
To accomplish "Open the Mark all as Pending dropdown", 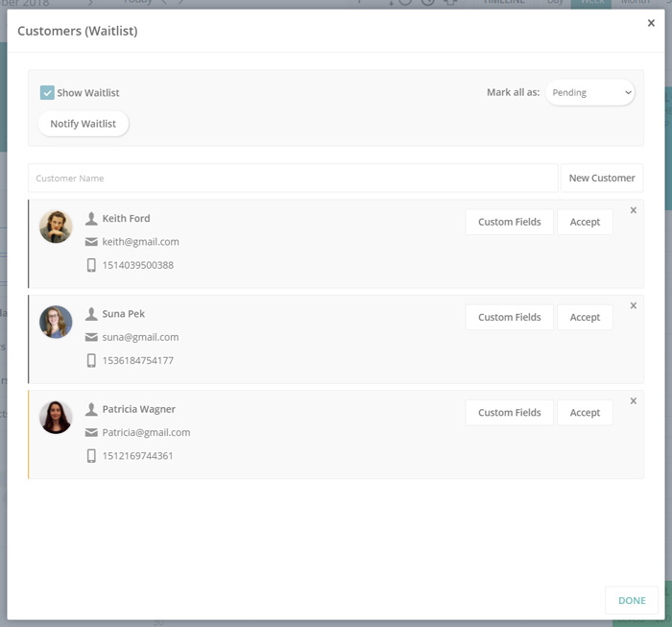I will point(589,92).
